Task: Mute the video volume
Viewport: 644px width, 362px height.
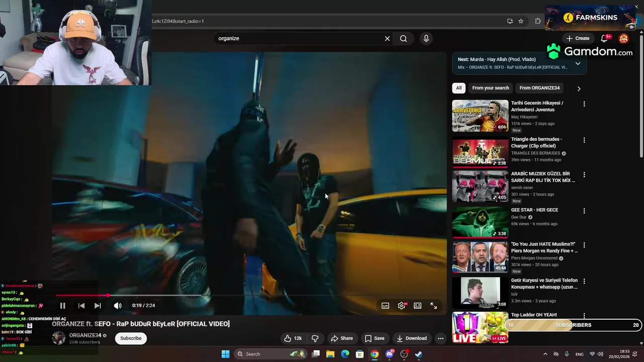Action: tap(117, 306)
